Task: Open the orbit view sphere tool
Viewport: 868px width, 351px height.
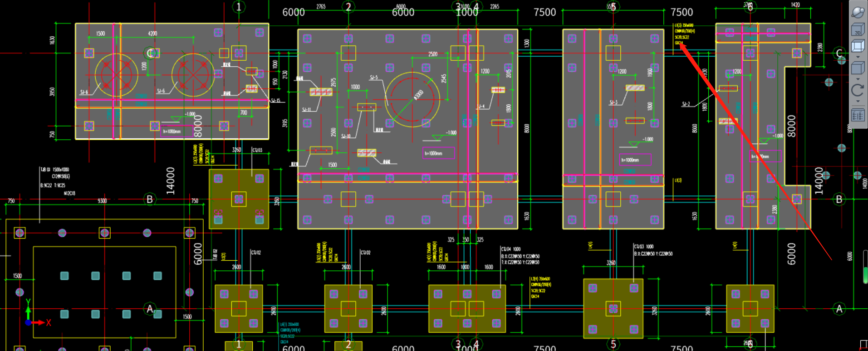Action: [858, 12]
